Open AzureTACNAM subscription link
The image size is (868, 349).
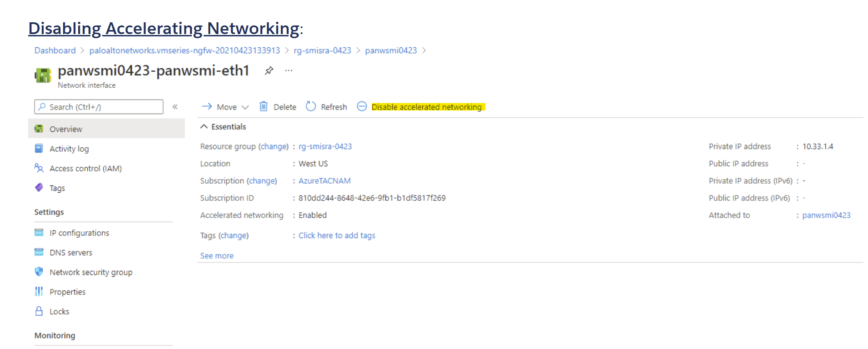(324, 181)
